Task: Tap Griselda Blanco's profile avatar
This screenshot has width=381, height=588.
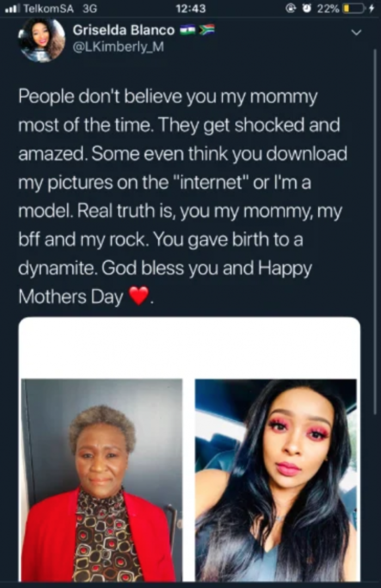Action: (x=42, y=40)
